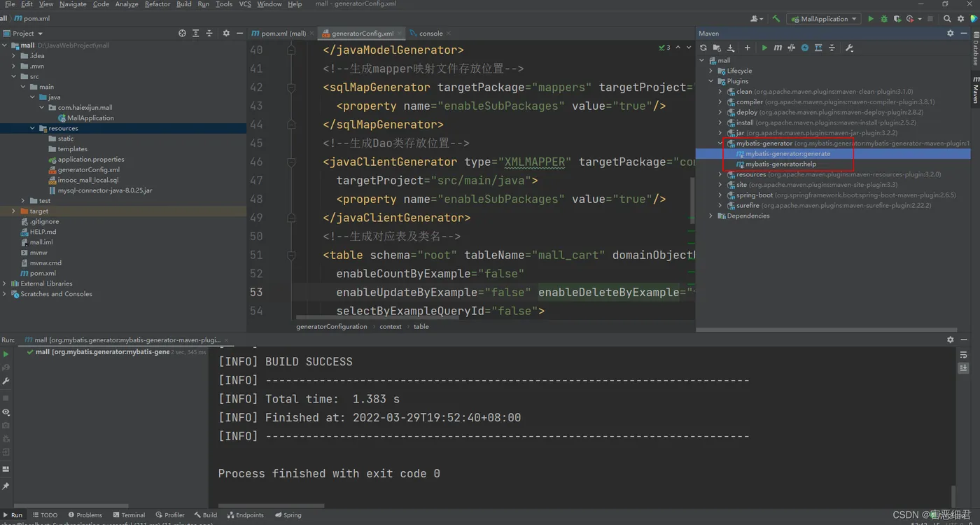This screenshot has width=980, height=525.
Task: Click Generate Sources and Update Folders icon
Action: [x=717, y=48]
